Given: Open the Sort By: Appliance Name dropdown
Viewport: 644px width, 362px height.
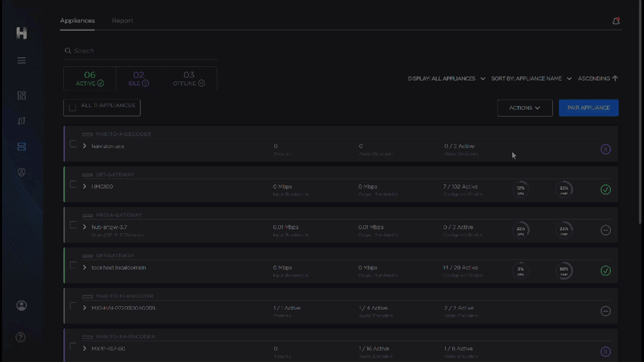Looking at the screenshot, I should pyautogui.click(x=531, y=78).
